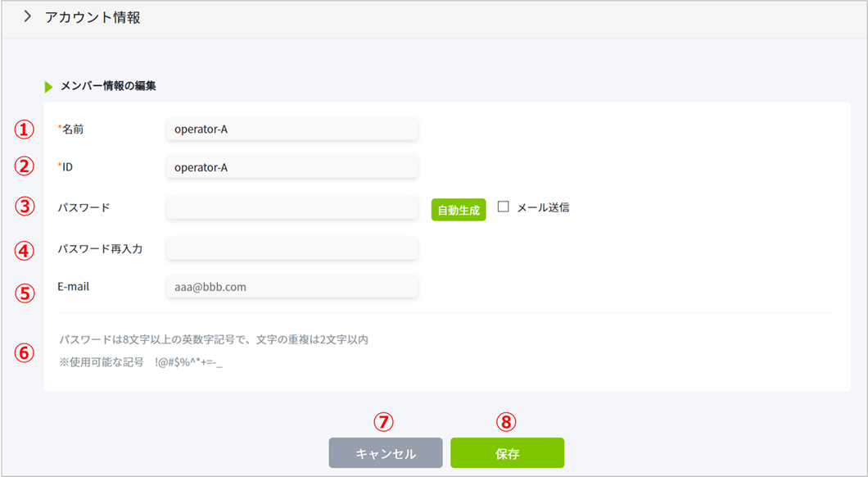Screen dimensions: 868x477
Task: Click the パスワード再入力 confirmation field
Action: 292,248
